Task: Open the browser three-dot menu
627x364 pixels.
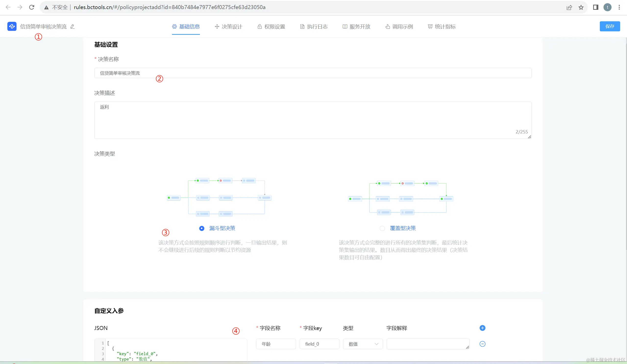Action: 619,7
